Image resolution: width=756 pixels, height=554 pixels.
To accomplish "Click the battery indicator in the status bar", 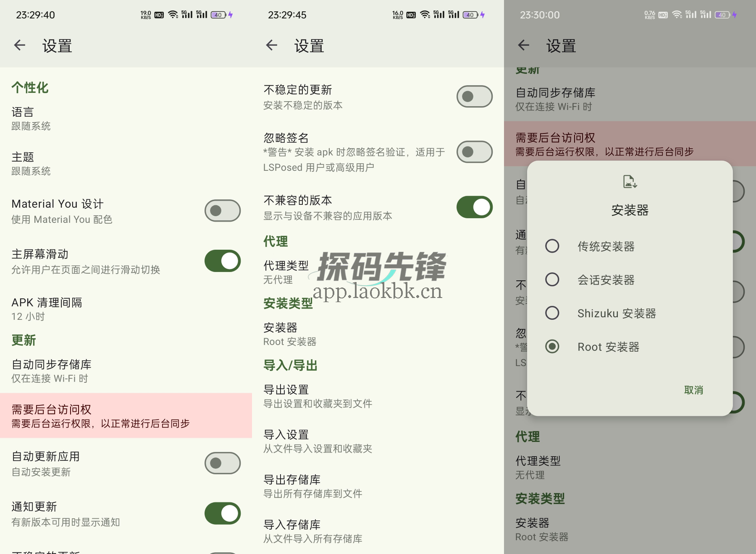I will pos(218,15).
